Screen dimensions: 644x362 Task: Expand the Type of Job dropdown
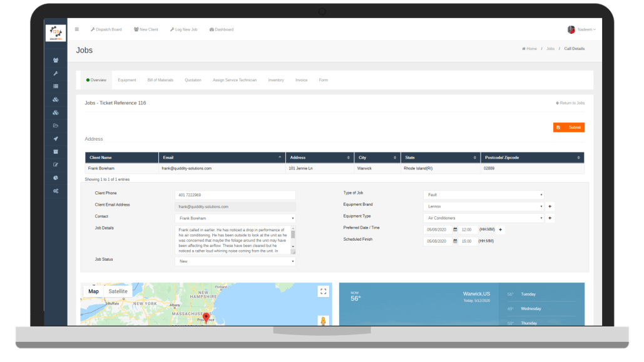(483, 195)
